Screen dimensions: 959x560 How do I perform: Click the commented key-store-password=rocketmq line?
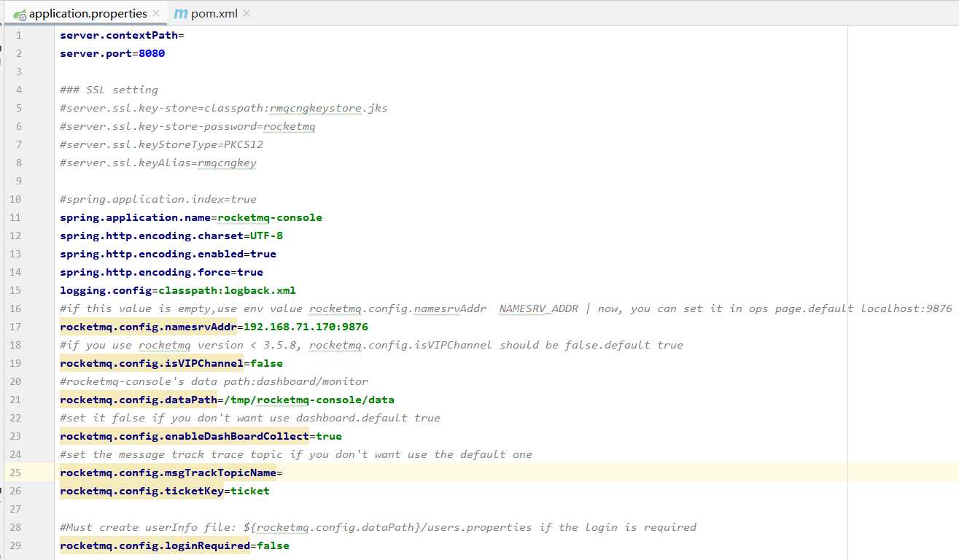pos(187,126)
